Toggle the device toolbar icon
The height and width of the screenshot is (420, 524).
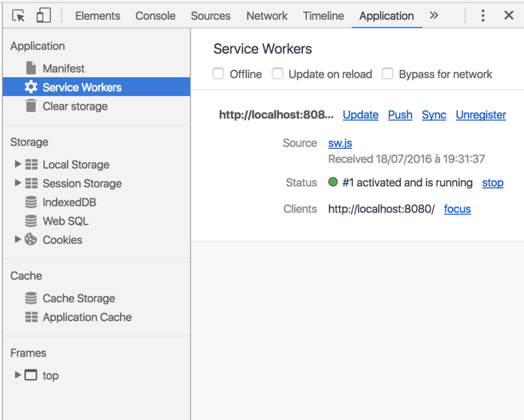pos(43,16)
